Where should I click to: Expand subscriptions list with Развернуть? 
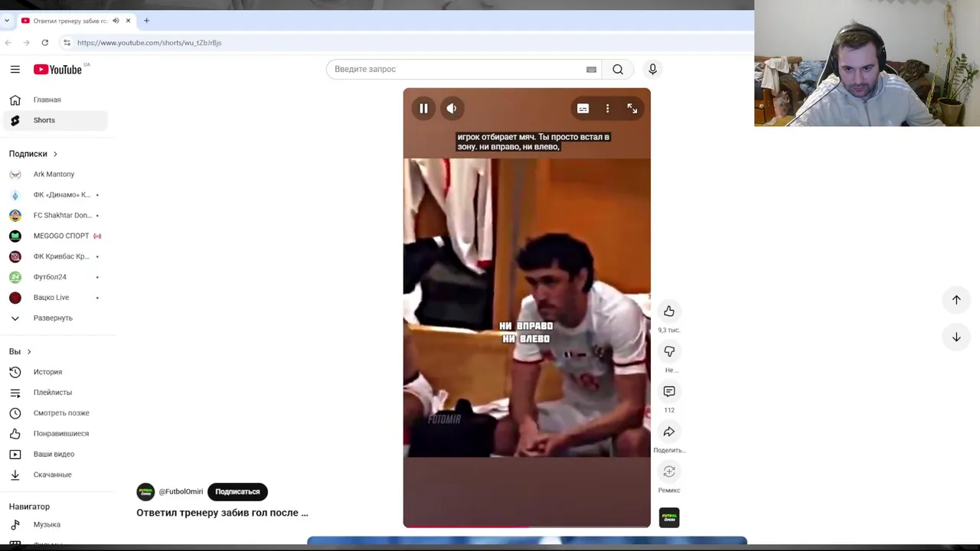pos(55,318)
